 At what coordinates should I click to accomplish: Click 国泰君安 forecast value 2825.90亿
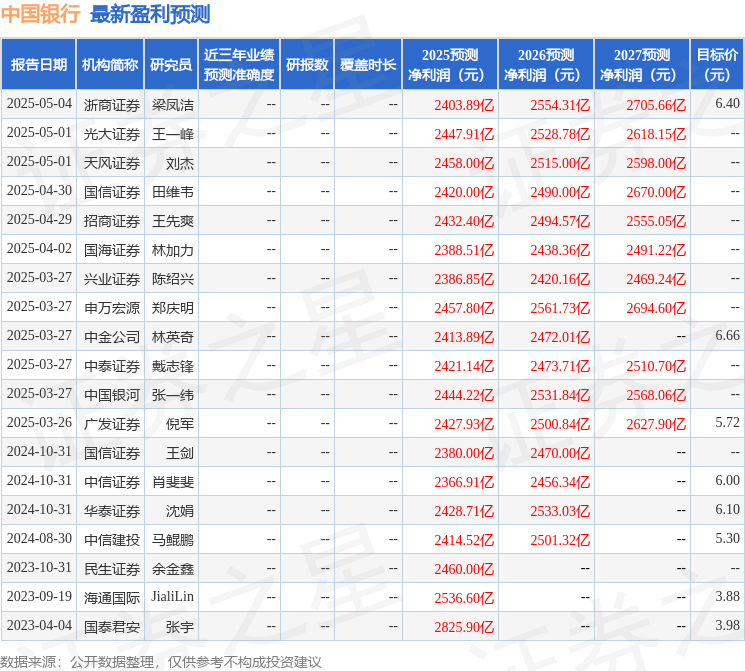click(x=464, y=627)
